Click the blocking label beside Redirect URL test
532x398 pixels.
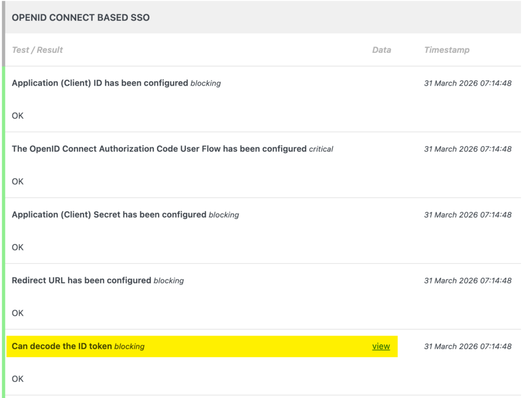coord(168,281)
